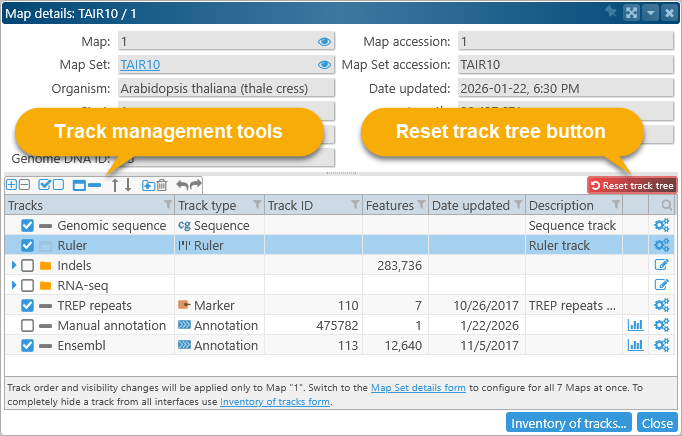The image size is (682, 436).
Task: Open settings gears for Ensembl track
Action: coord(660,345)
